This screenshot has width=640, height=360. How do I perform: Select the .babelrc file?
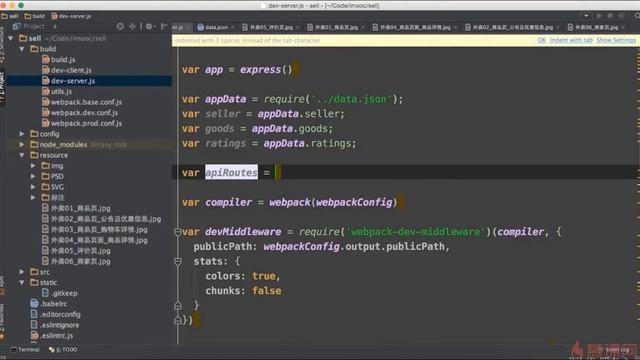pyautogui.click(x=53, y=304)
